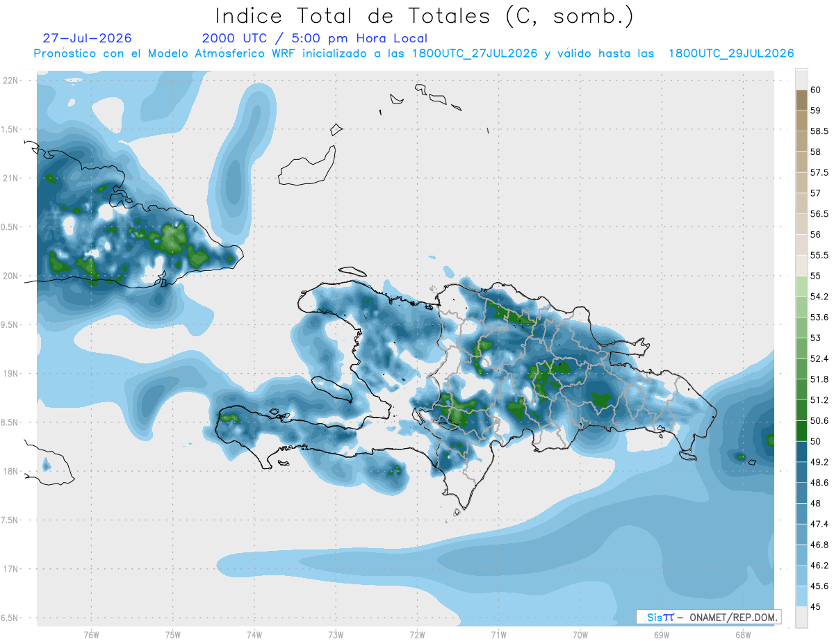Pick the darkest green swatch above the 50 label

(x=801, y=431)
